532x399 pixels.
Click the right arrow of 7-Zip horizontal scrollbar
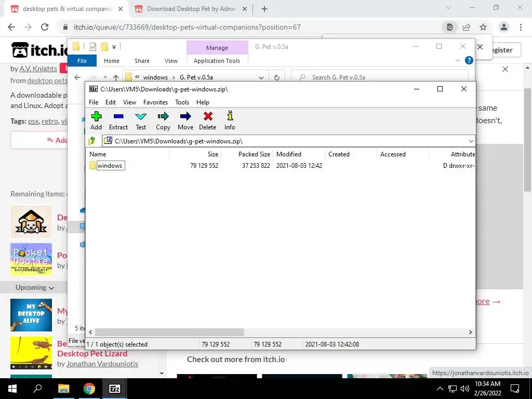[471, 332]
